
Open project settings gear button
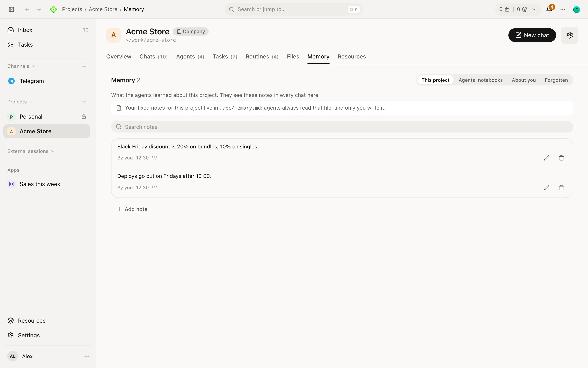click(x=570, y=35)
